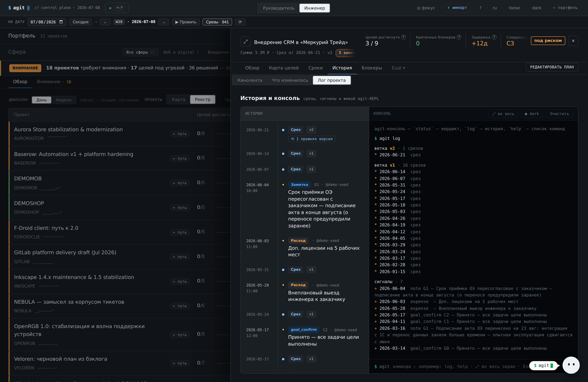Go to next week arrow
Image resolution: width=588 pixels, height=382 pixels.
pos(164,22)
